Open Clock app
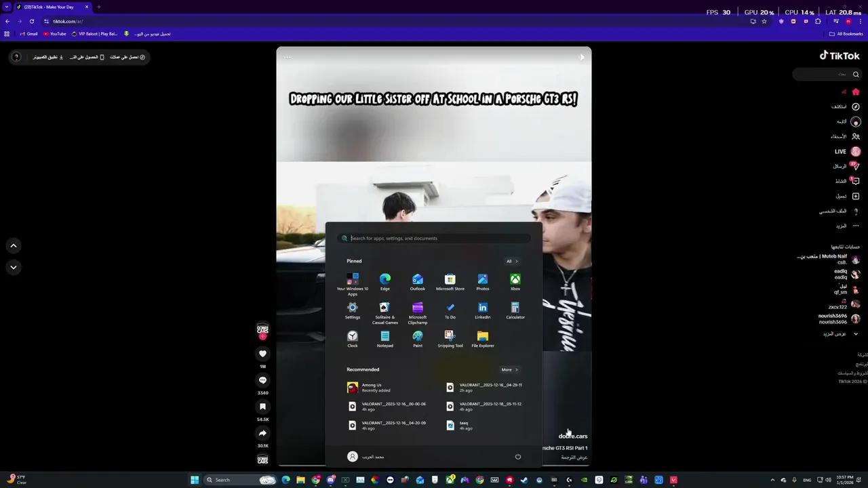 pos(353,339)
